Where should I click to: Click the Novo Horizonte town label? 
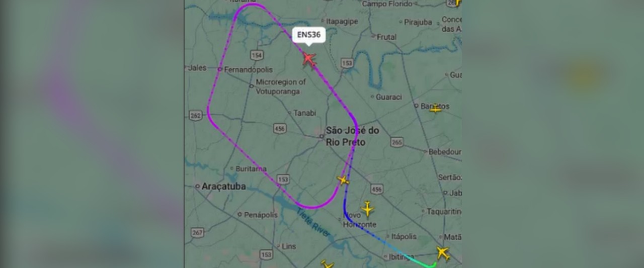tap(359, 220)
